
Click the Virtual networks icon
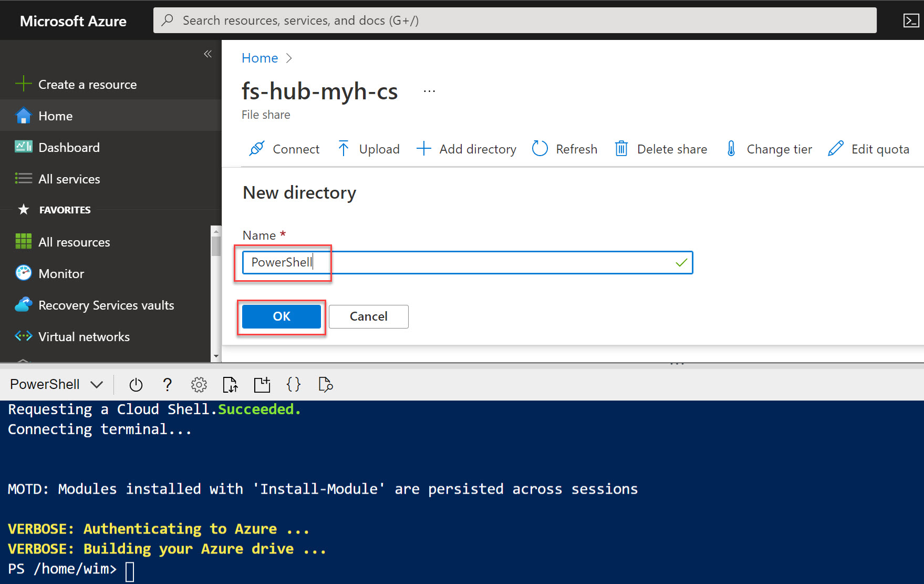click(x=24, y=336)
